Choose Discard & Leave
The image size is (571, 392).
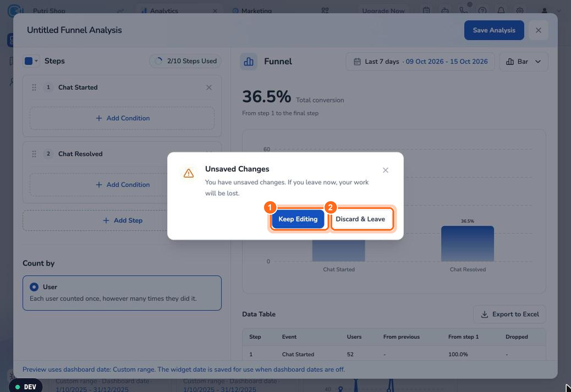click(x=360, y=219)
